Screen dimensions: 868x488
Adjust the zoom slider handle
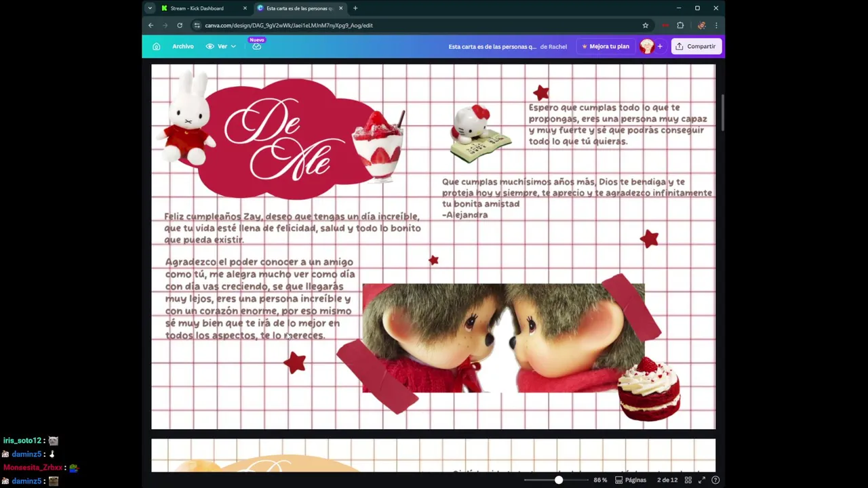(x=558, y=480)
